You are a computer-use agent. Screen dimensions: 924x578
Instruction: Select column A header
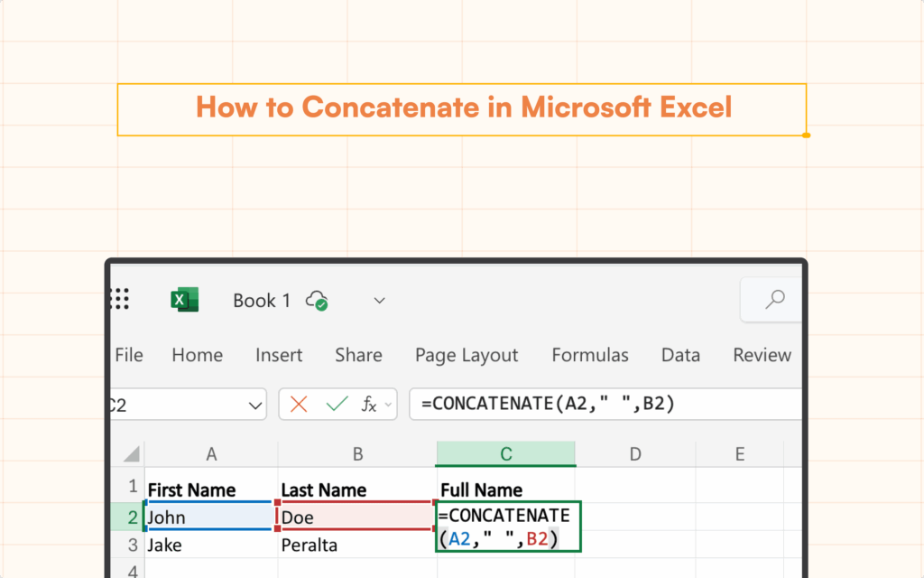coord(211,454)
